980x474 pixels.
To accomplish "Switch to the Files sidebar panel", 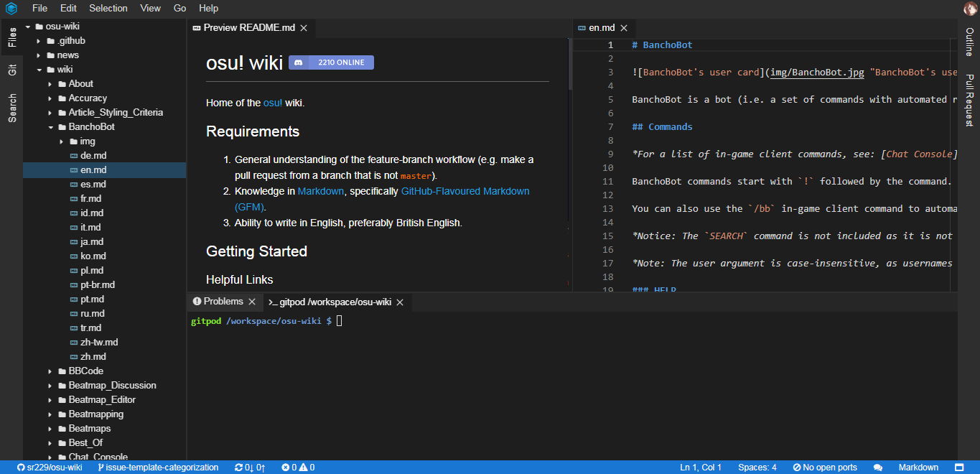I will coord(12,37).
